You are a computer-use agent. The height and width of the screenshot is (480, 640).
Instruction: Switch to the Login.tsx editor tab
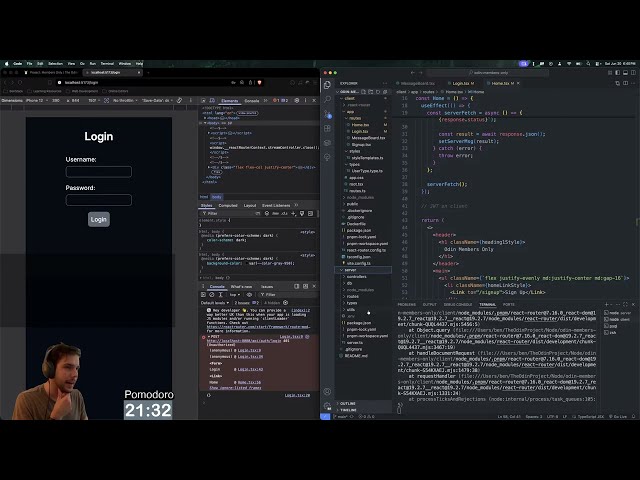[462, 83]
